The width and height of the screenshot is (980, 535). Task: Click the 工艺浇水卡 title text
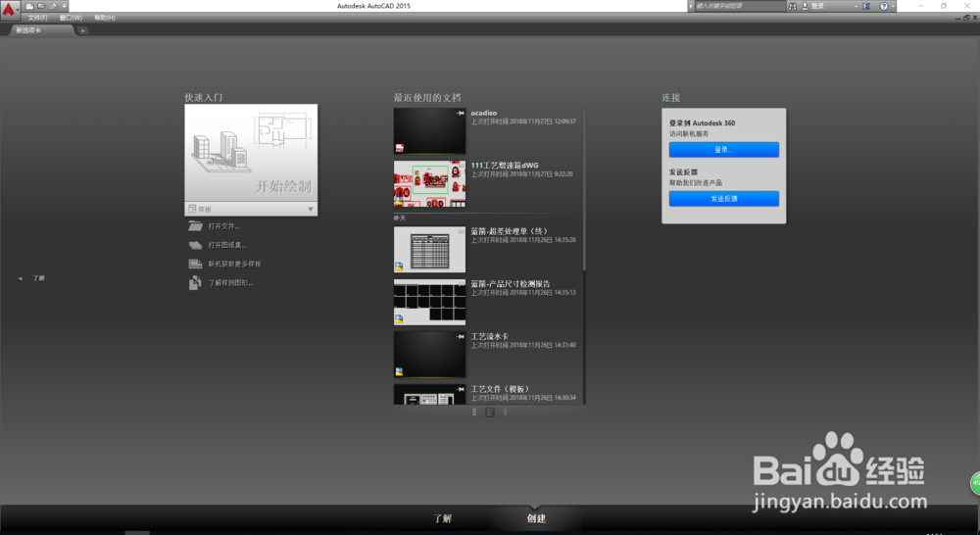tap(489, 336)
